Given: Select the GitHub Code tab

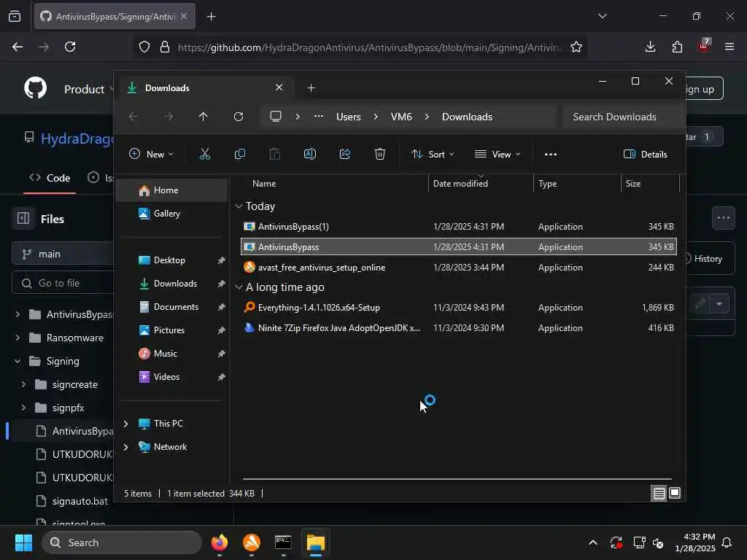Looking at the screenshot, I should pyautogui.click(x=50, y=178).
